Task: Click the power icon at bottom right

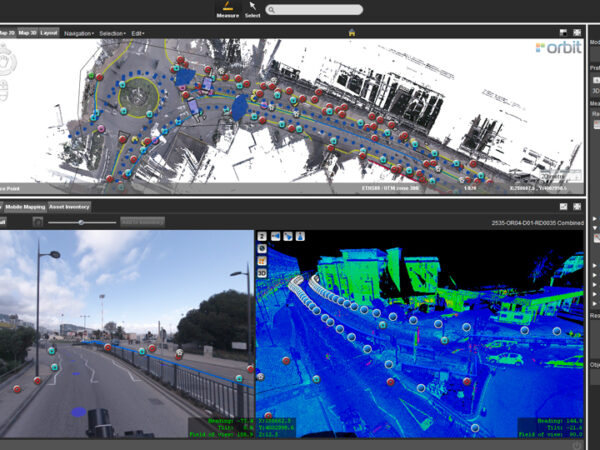Action: (577, 445)
